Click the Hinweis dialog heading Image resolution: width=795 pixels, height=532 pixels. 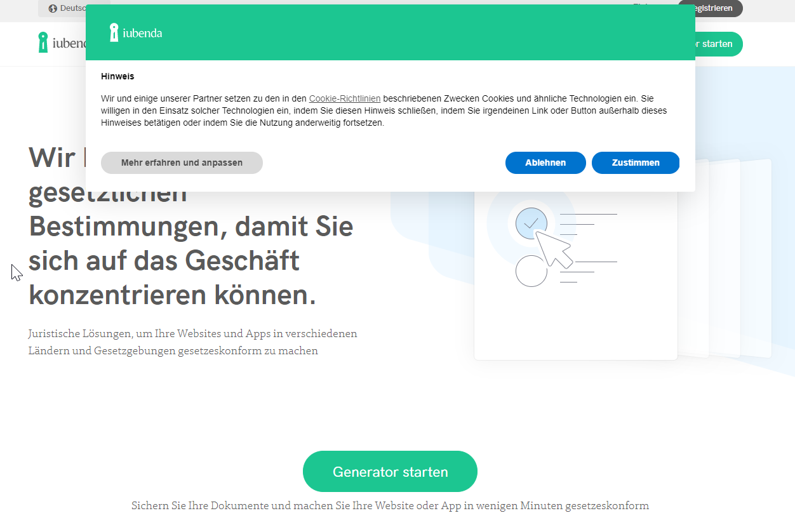point(117,76)
